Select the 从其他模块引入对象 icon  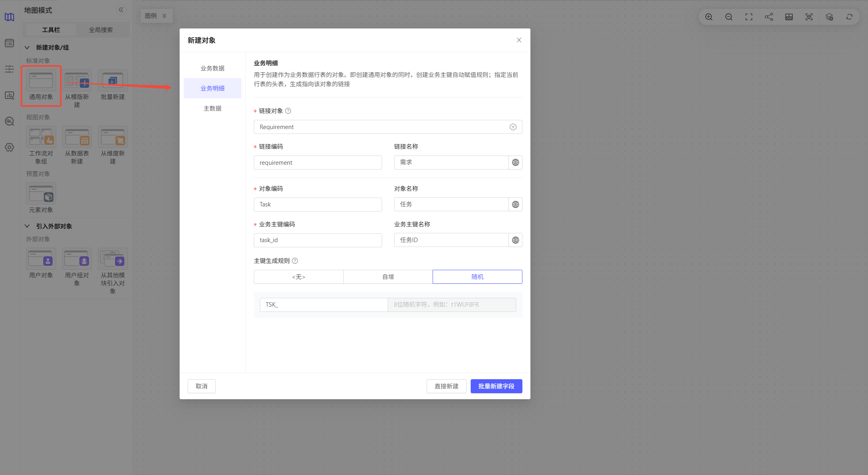[x=113, y=259]
